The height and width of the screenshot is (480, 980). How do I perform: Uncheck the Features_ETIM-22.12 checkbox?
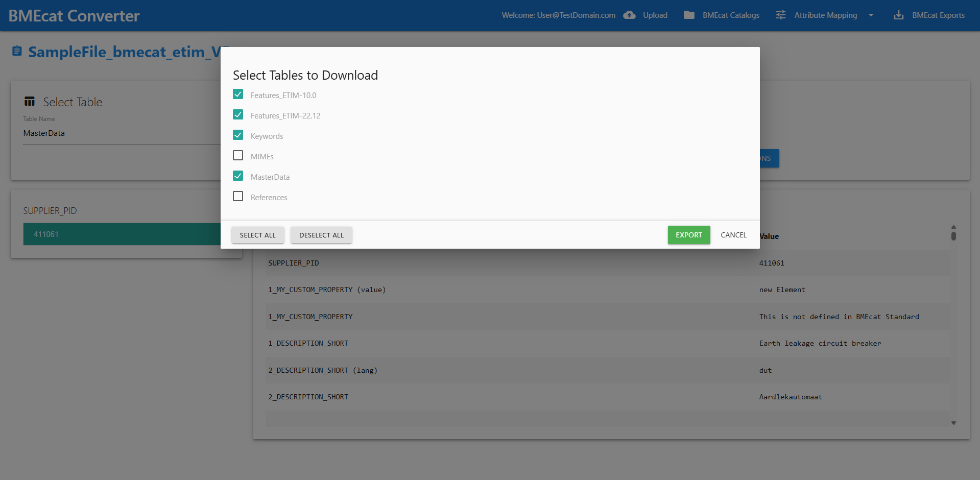(x=238, y=114)
